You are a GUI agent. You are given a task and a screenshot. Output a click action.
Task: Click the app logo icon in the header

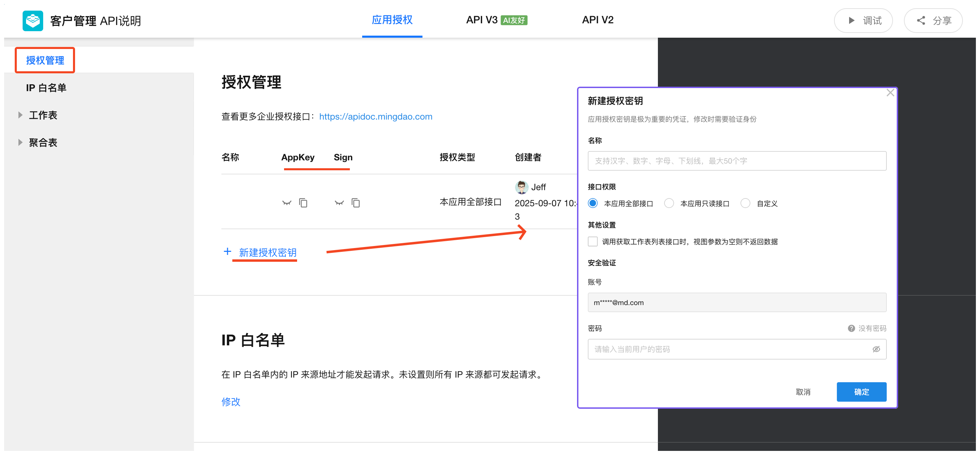pyautogui.click(x=33, y=21)
